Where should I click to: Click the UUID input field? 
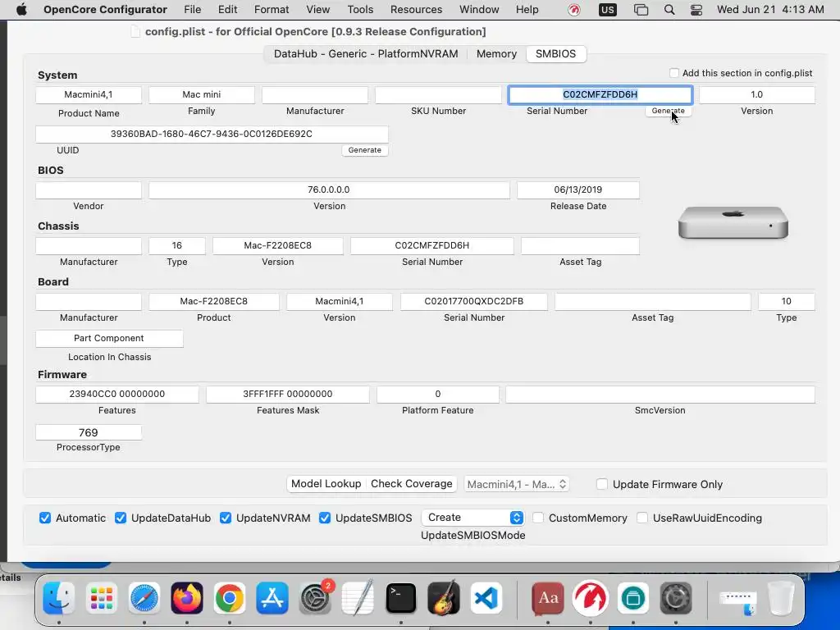coord(212,134)
